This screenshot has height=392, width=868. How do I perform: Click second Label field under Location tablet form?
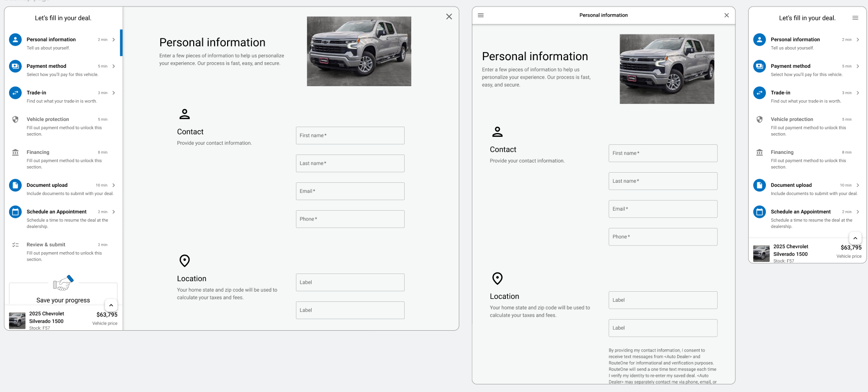(663, 328)
